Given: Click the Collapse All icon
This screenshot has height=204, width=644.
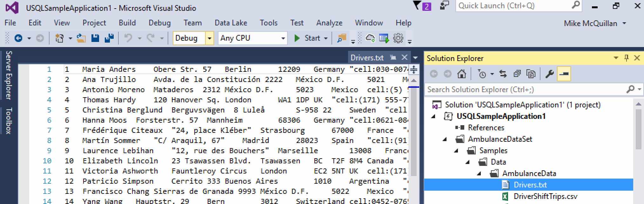Looking at the screenshot, I should tap(517, 74).
